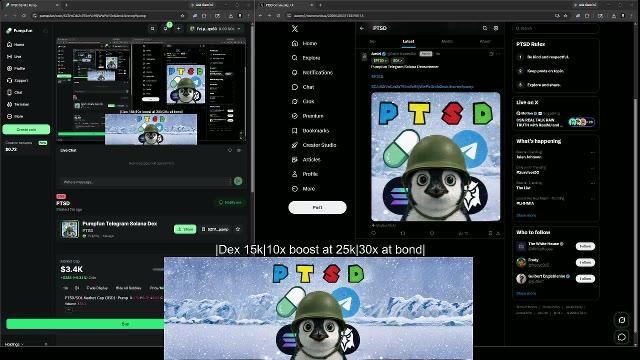Click Hide all bubbles in the chart toolbar

coord(128,288)
